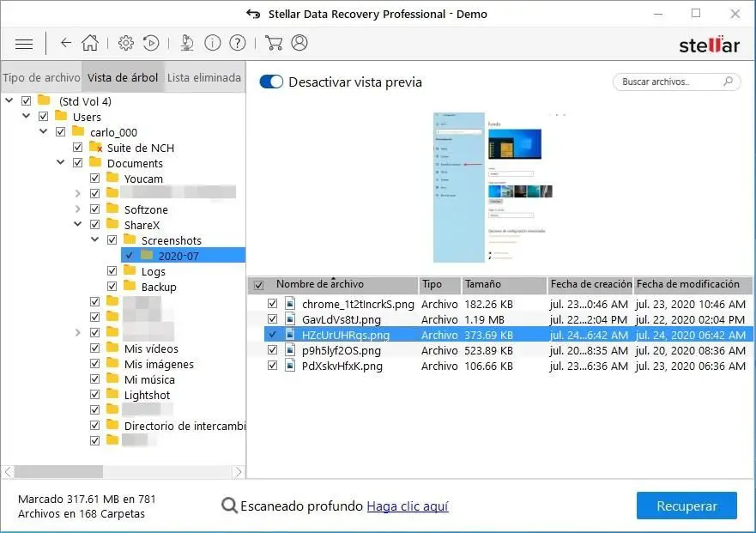Select the HZcUrUHRqs.png file row

(x=508, y=335)
